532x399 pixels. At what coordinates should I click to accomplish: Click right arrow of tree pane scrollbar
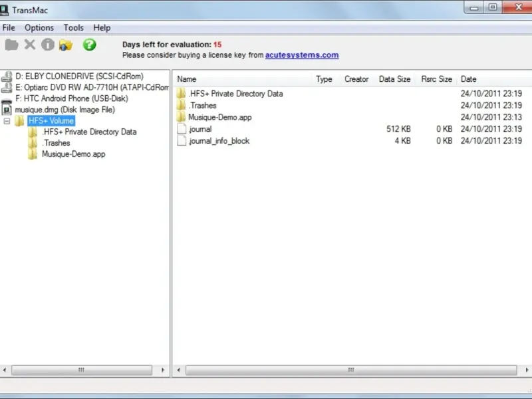pyautogui.click(x=163, y=370)
